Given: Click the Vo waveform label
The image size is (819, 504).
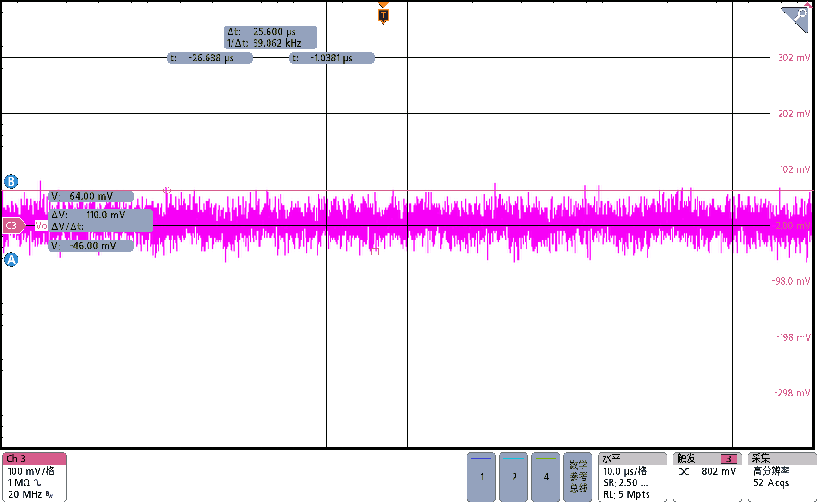Looking at the screenshot, I should [x=41, y=226].
